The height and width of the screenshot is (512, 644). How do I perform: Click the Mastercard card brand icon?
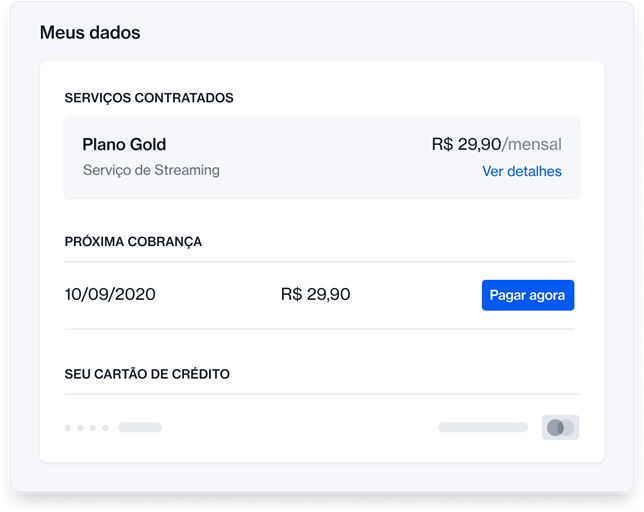point(560,427)
